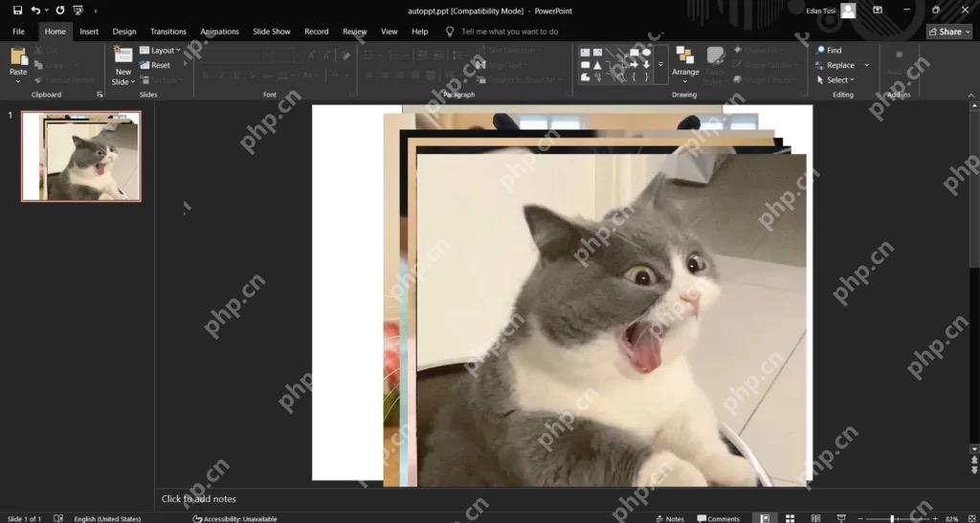Click the Edan Tusi account avatar

848,11
